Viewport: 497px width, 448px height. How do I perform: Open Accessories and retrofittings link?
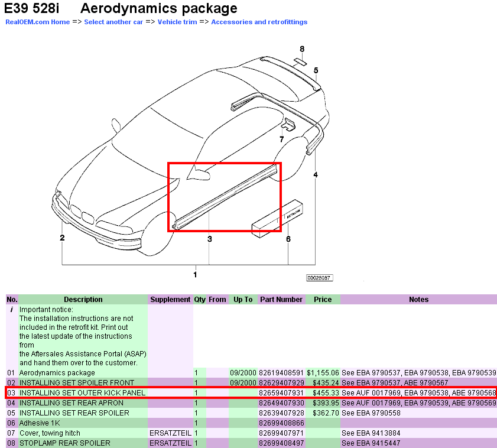tap(259, 22)
